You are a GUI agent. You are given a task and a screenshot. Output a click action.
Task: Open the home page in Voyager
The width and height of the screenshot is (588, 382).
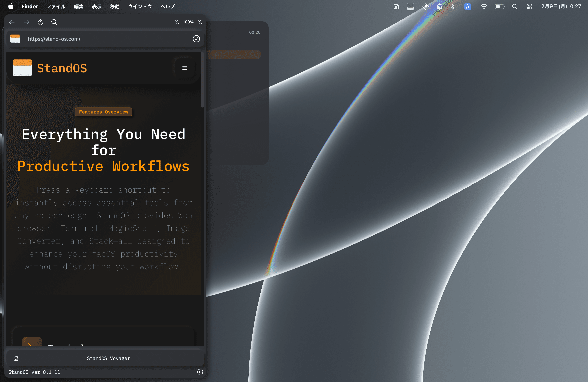[16, 358]
